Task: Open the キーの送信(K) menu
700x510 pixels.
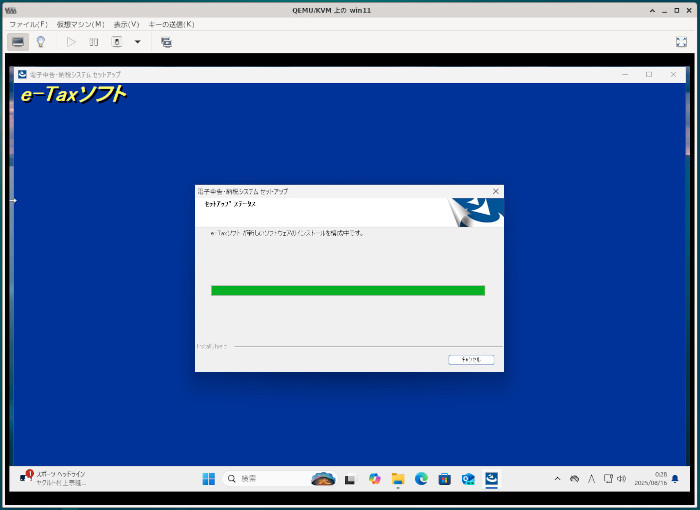Action: click(x=171, y=24)
